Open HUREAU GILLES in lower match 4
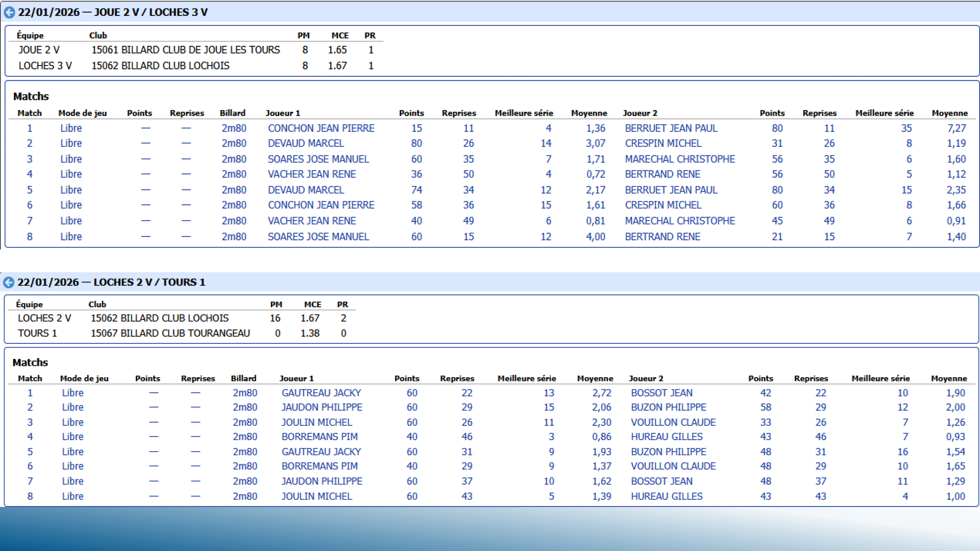980x551 pixels. [666, 436]
